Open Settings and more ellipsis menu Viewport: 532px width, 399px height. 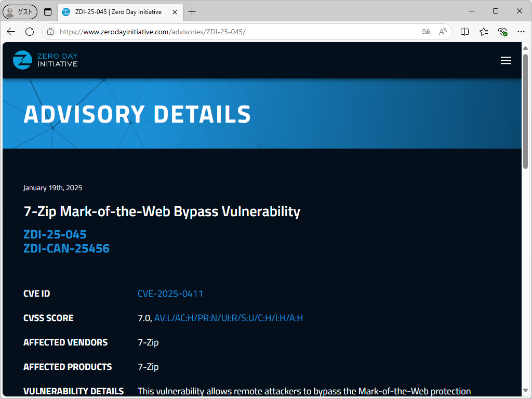point(521,32)
